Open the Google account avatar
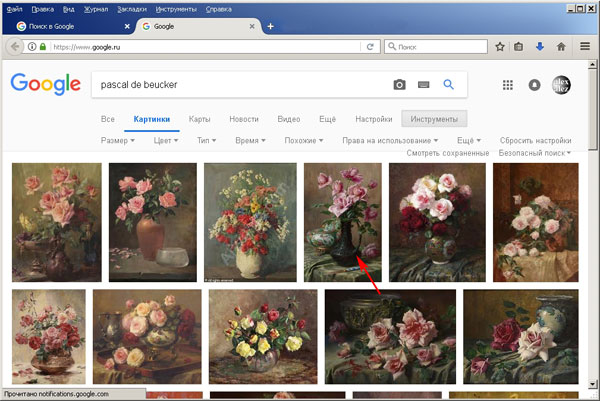 coord(561,85)
